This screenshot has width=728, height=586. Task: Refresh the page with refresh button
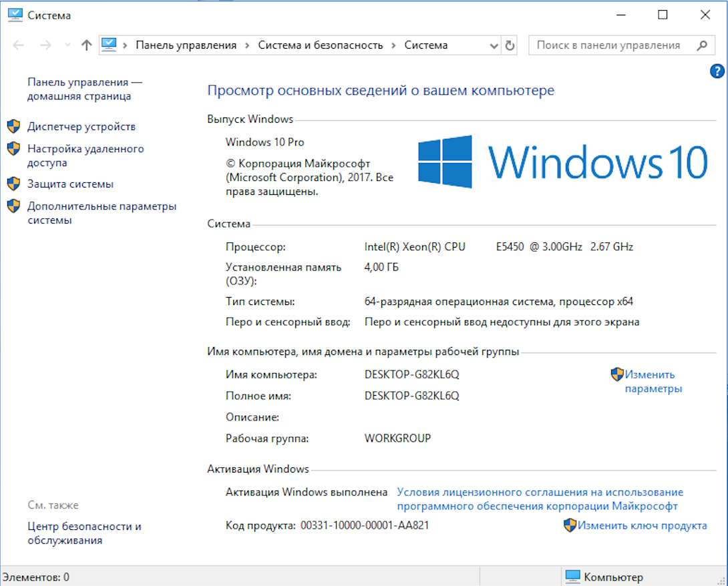(510, 45)
